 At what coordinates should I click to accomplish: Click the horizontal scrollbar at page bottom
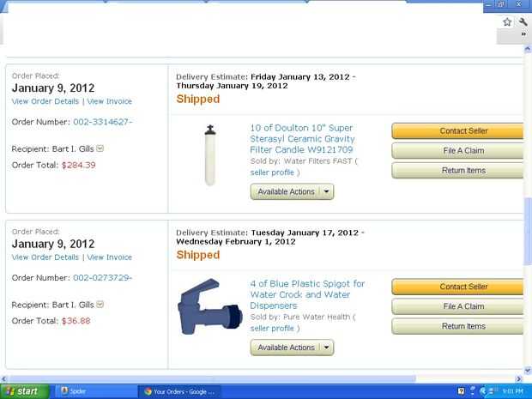212,378
